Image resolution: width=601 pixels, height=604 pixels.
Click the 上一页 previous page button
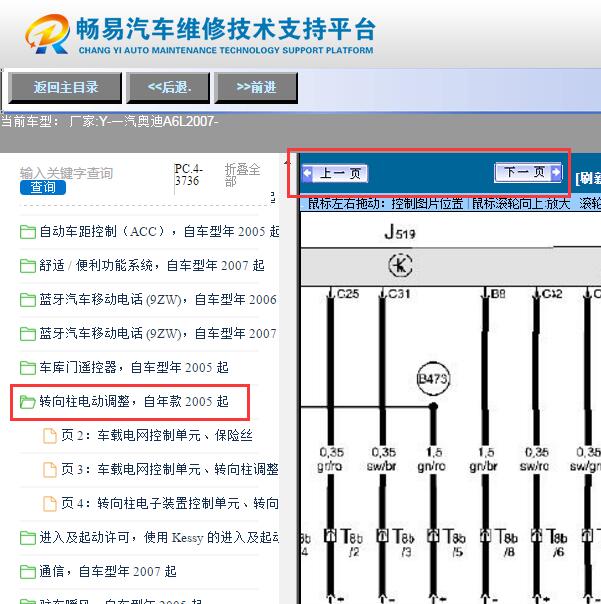(x=335, y=173)
